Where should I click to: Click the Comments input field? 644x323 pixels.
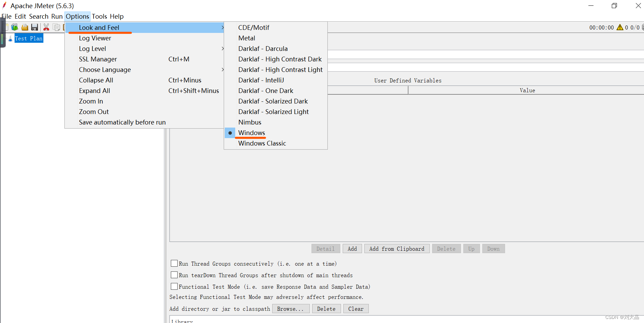click(486, 67)
